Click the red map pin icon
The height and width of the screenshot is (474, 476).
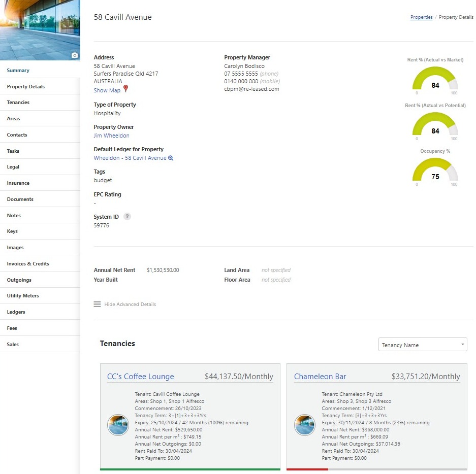tap(125, 88)
